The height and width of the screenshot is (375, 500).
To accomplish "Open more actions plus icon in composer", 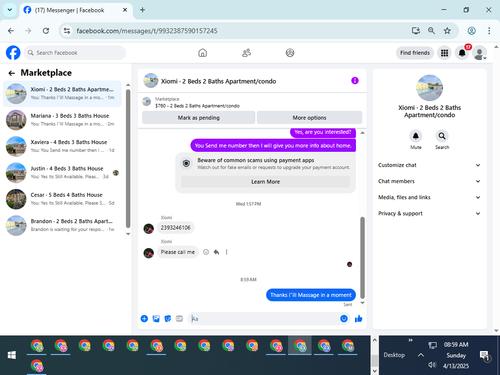I will [x=144, y=319].
